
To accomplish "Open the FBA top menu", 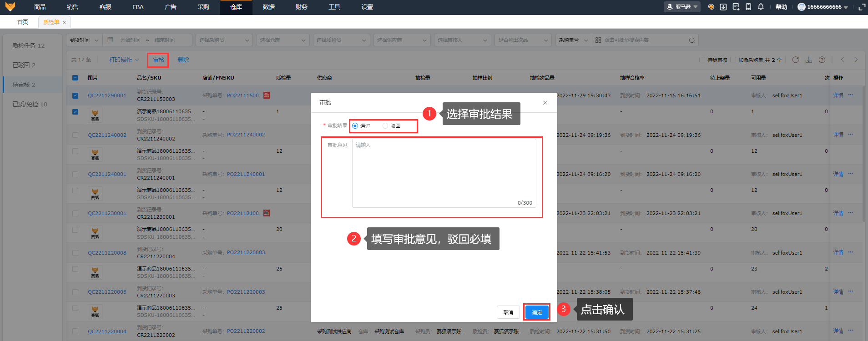I will pos(138,7).
